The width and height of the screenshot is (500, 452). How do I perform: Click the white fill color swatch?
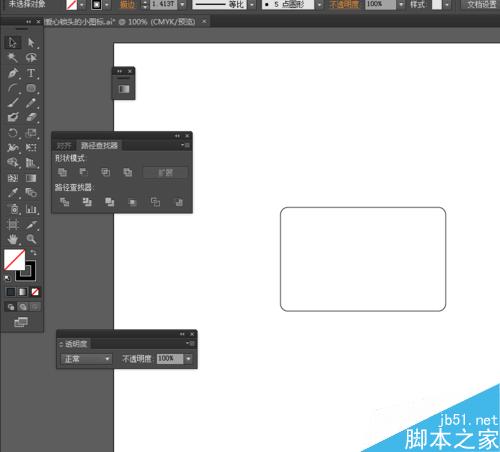[14, 259]
